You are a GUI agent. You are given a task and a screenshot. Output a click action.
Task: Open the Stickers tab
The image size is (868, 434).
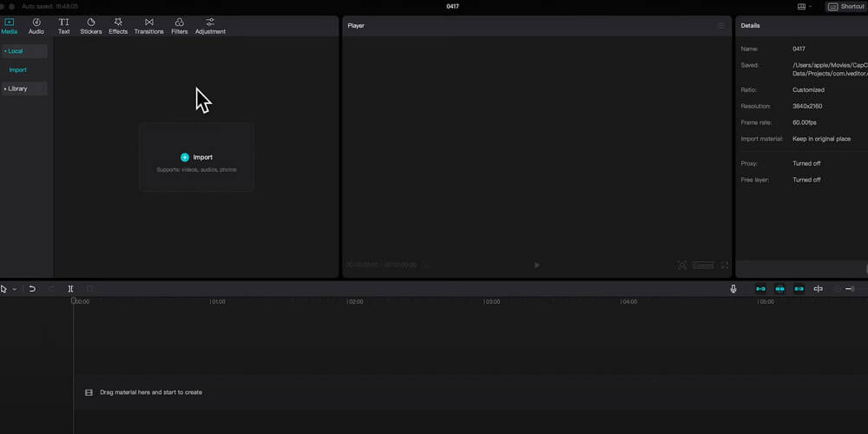91,26
